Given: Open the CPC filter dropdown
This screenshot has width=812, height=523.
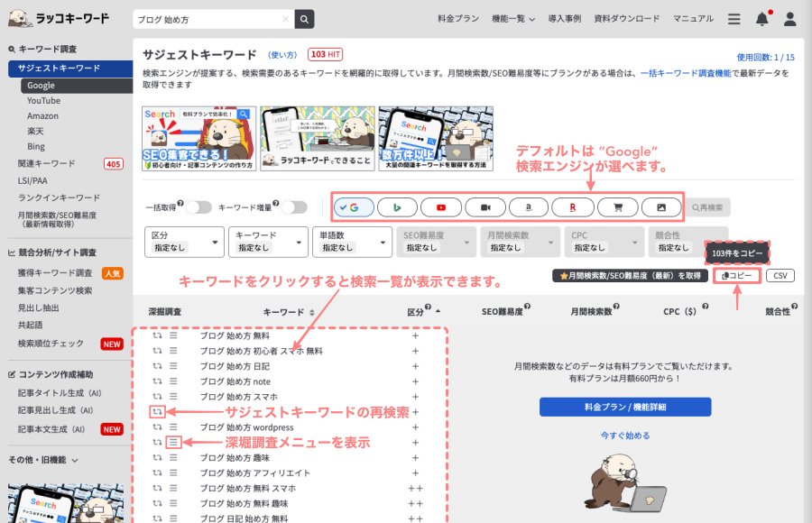Looking at the screenshot, I should click(604, 242).
